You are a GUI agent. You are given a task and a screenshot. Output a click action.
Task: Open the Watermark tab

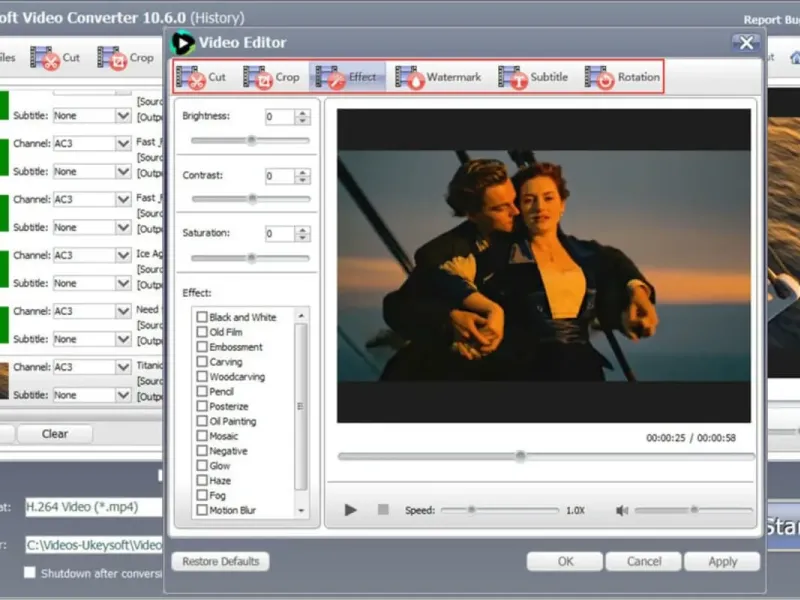point(438,77)
